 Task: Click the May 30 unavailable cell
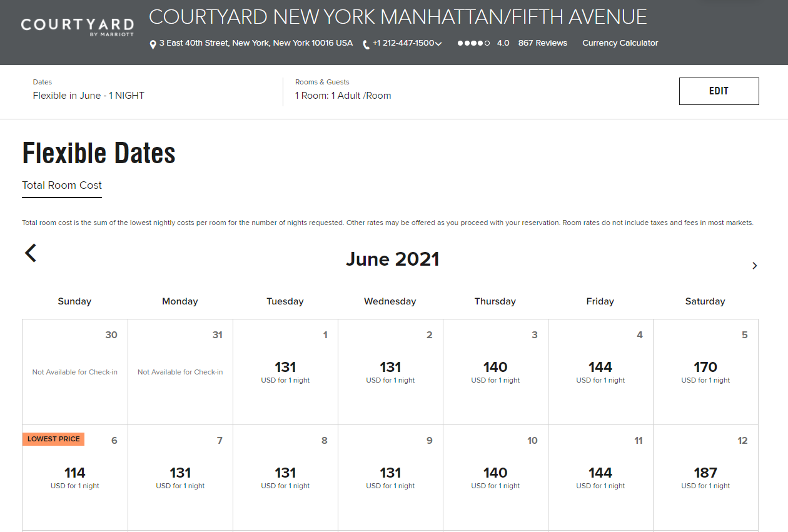[75, 373]
